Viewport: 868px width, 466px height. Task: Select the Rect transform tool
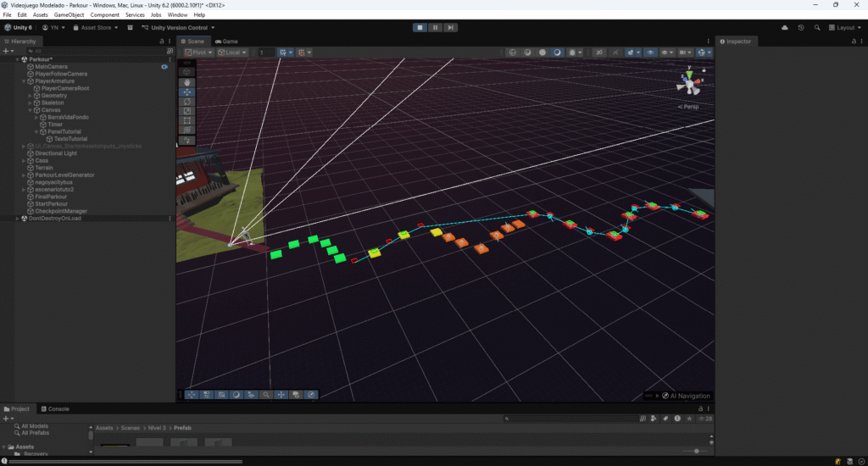(x=187, y=120)
